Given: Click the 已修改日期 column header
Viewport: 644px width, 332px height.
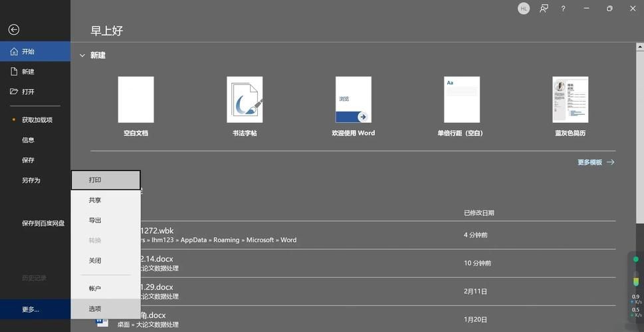Looking at the screenshot, I should (479, 212).
